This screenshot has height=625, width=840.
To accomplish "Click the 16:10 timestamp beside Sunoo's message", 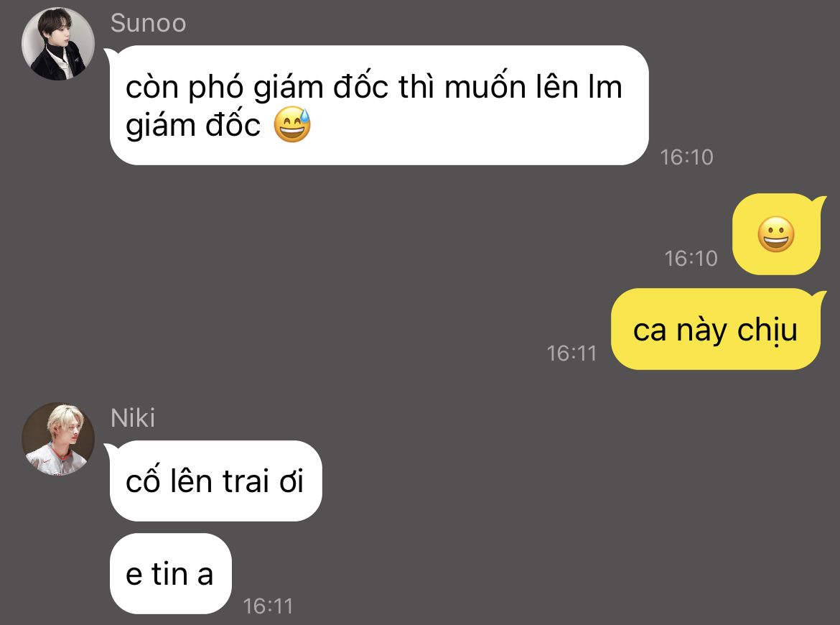I will tap(686, 157).
